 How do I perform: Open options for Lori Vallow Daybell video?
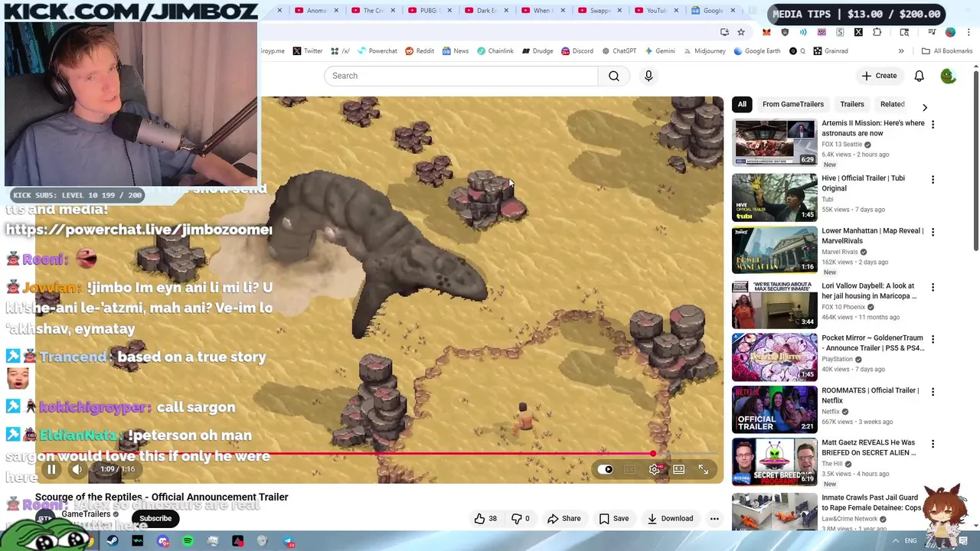tap(933, 287)
